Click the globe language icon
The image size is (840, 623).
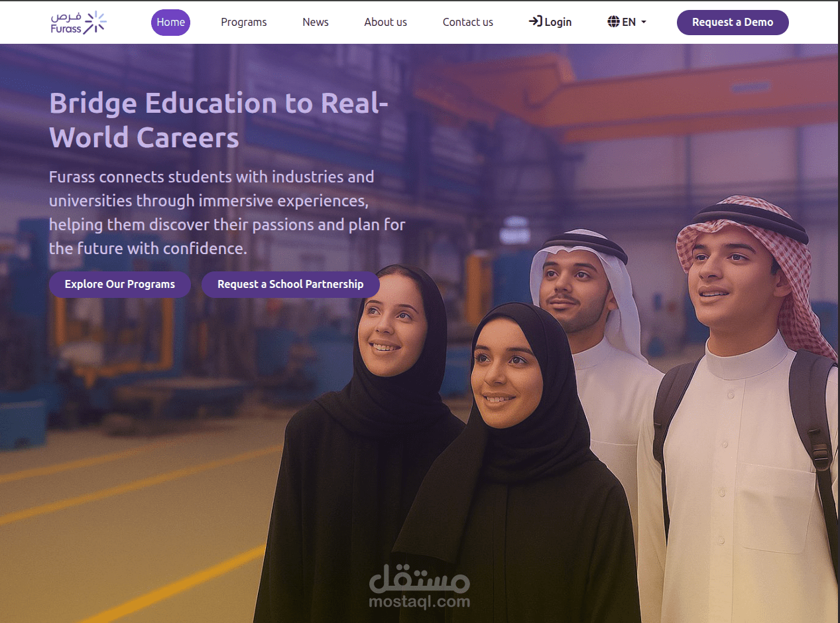pyautogui.click(x=613, y=22)
